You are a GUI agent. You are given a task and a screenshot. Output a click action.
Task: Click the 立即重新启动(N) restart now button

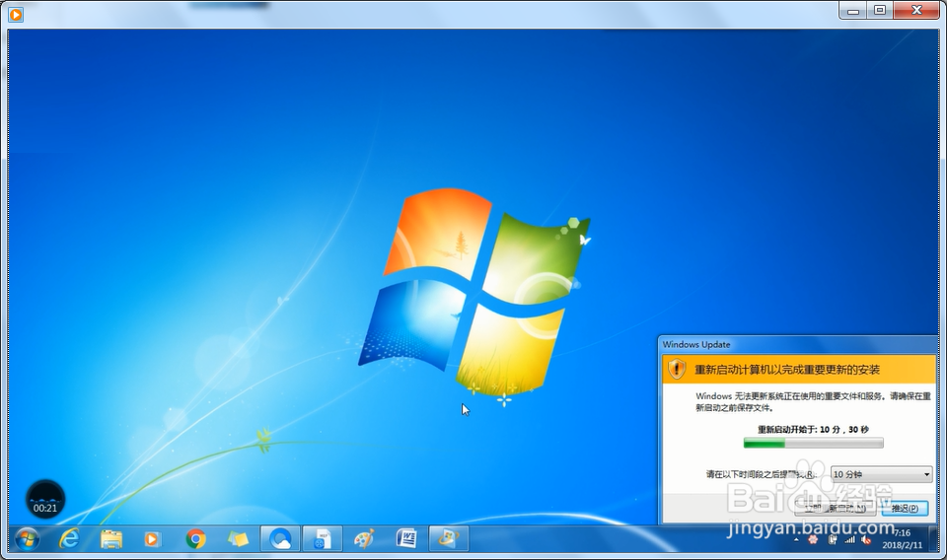(x=836, y=509)
